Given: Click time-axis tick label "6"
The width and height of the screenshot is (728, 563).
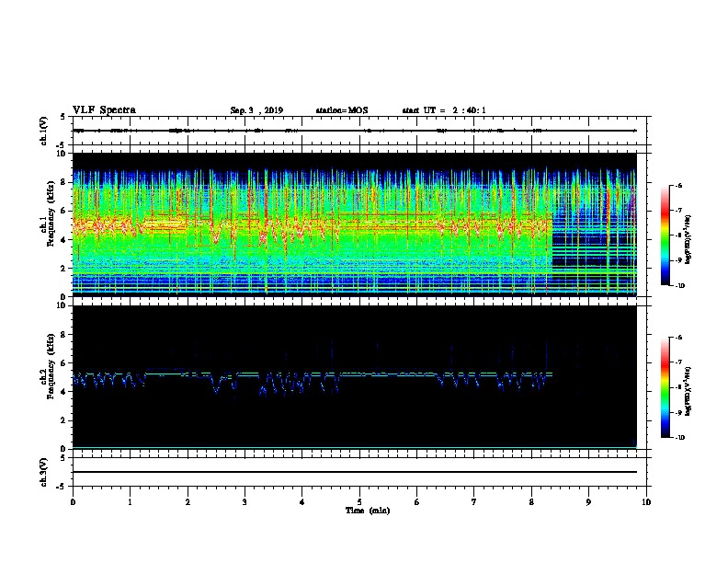Looking at the screenshot, I should pyautogui.click(x=417, y=502).
